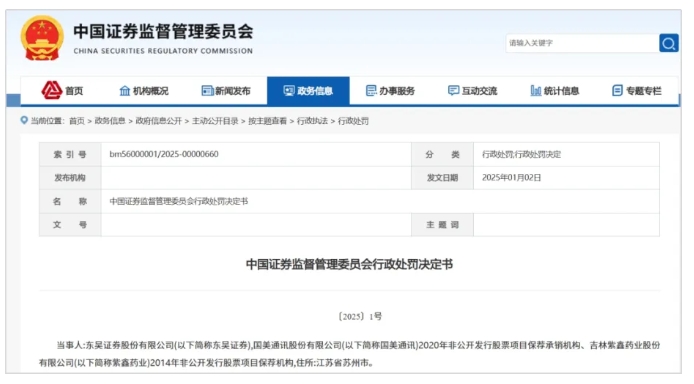The width and height of the screenshot is (694, 384).
Task: Click the 新闻发布 newspaper icon
Action: 207,91
